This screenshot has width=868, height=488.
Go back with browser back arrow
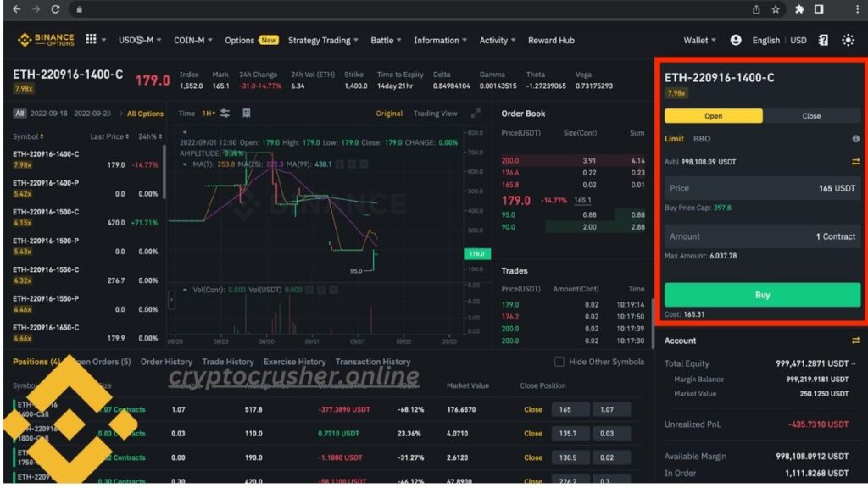17,9
